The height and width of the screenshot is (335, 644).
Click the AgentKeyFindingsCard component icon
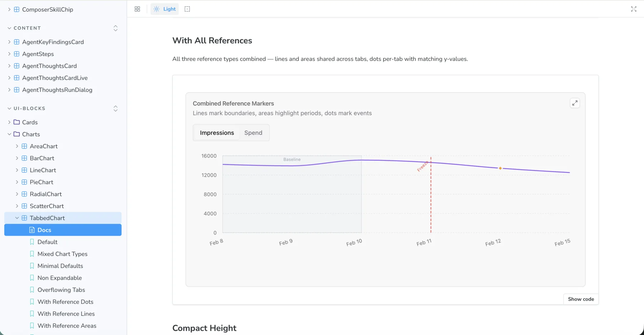[16, 42]
